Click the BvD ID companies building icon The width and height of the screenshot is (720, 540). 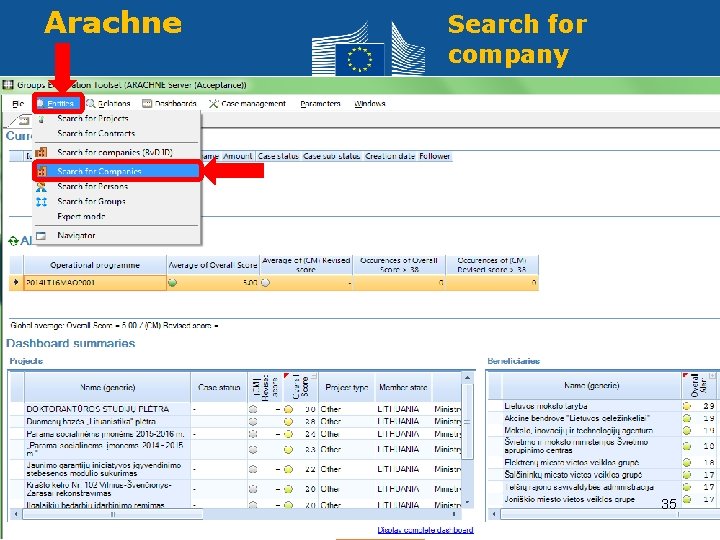pyautogui.click(x=41, y=152)
